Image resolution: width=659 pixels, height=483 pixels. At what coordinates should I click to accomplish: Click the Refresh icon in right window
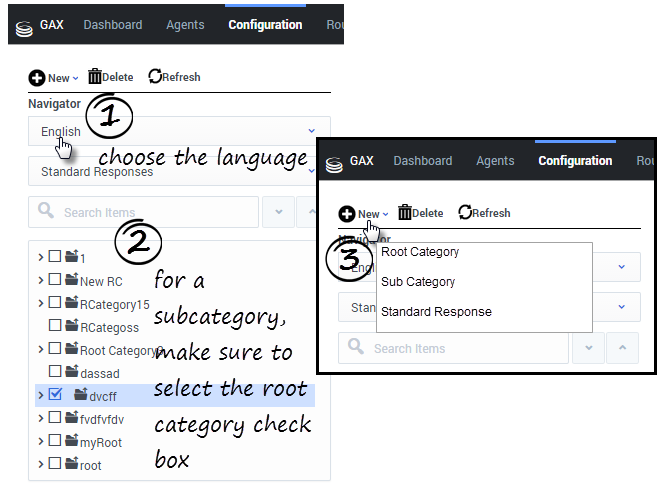[465, 212]
